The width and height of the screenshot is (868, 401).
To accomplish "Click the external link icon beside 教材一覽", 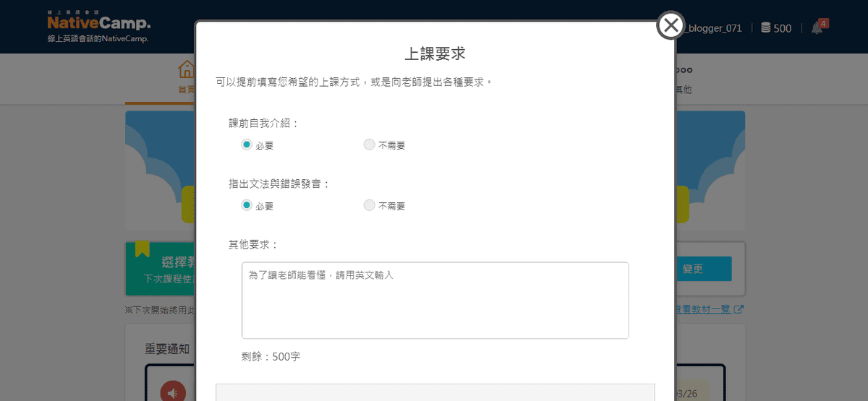I will 739,309.
